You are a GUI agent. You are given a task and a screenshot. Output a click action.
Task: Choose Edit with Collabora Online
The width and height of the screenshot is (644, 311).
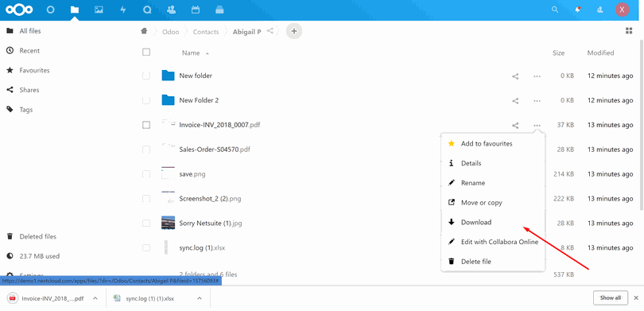point(493,242)
